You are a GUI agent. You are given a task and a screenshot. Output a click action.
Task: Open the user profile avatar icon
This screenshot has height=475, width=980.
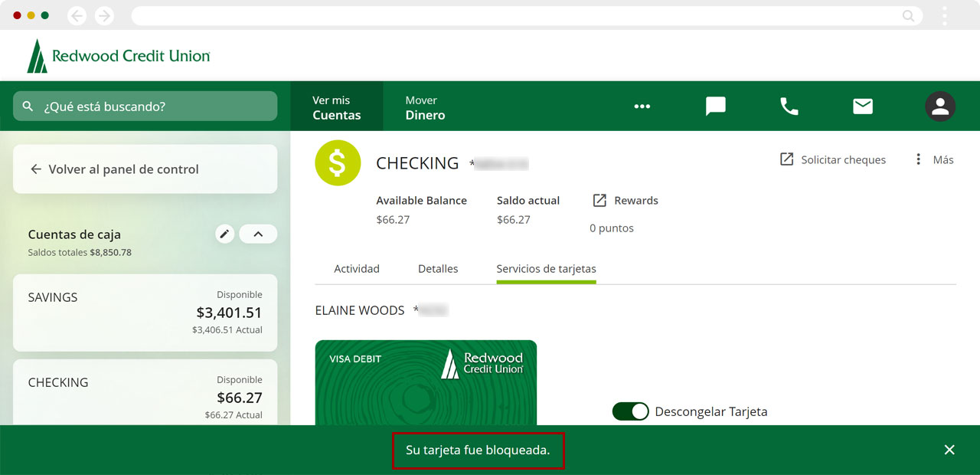[939, 106]
